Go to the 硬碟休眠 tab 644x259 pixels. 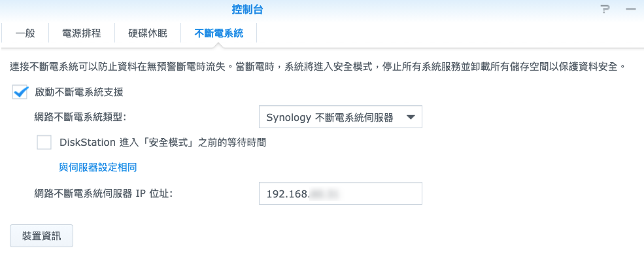[148, 33]
